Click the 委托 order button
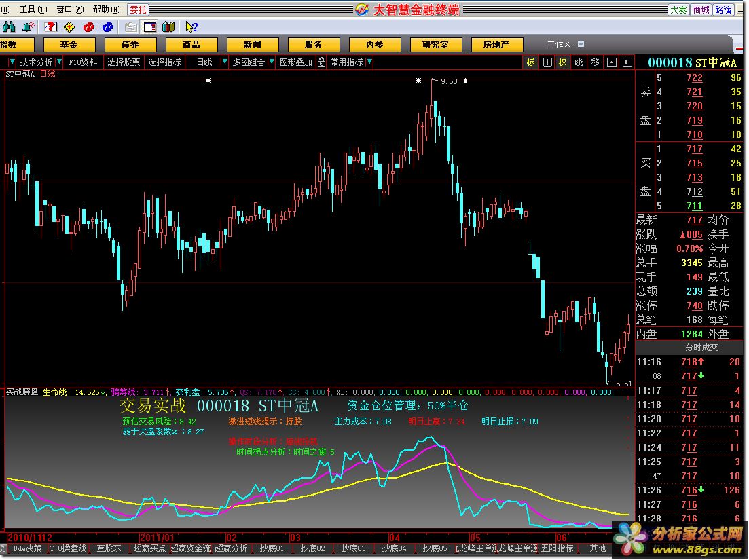This screenshot has width=749, height=560. [139, 9]
